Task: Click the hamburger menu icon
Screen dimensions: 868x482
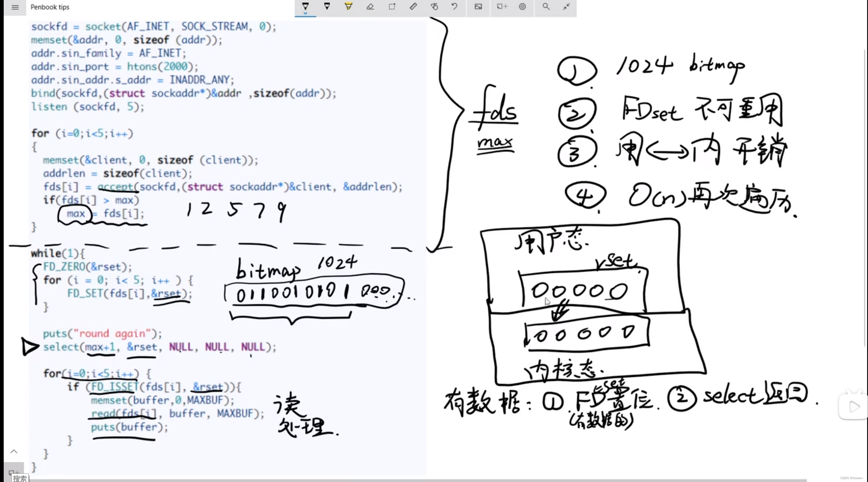Action: coord(15,7)
